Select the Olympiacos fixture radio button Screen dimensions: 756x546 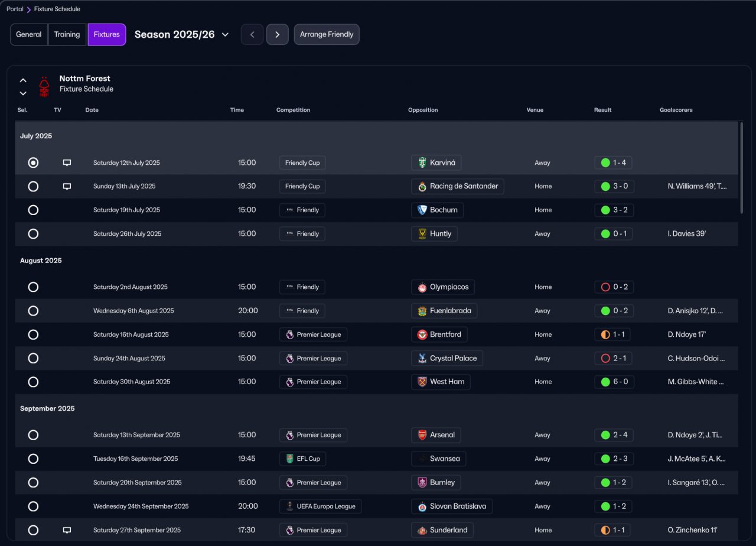coord(33,287)
